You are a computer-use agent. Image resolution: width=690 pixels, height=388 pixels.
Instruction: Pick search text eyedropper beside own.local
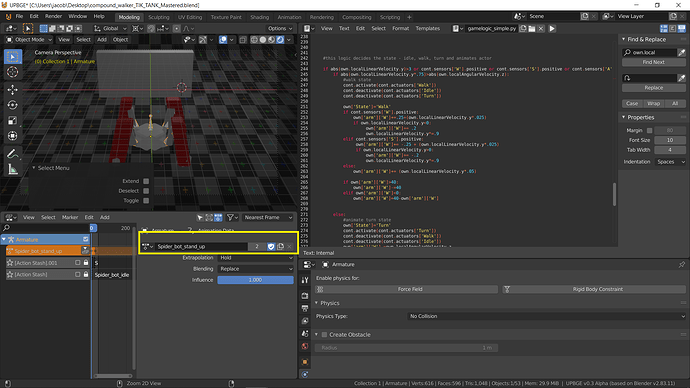[681, 52]
